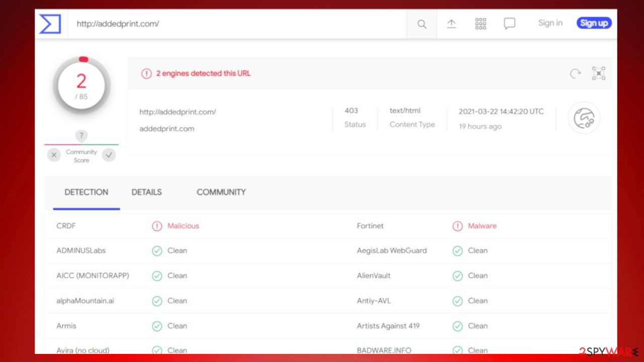Click the Antiy-AVL engine name
Viewport: 644px width, 362px height.
(374, 301)
